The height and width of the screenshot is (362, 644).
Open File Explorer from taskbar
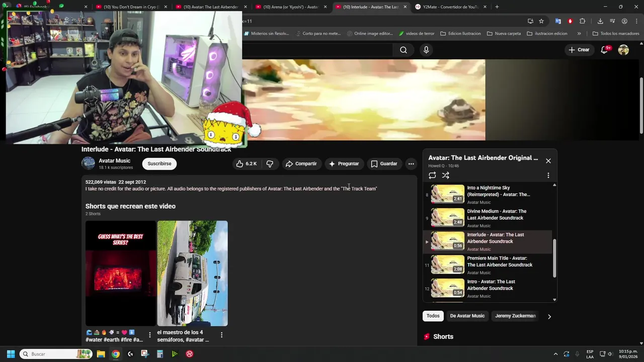101,354
